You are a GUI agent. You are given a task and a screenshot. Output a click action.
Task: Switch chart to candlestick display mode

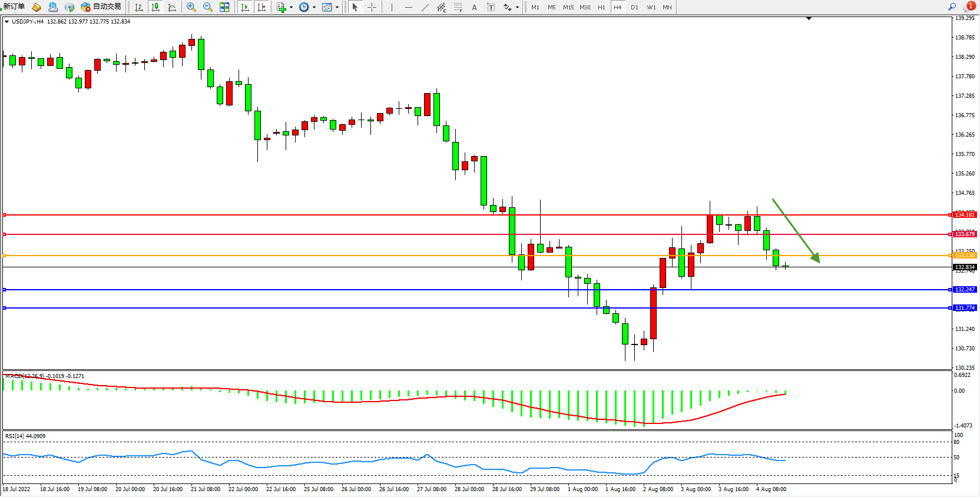tap(155, 7)
